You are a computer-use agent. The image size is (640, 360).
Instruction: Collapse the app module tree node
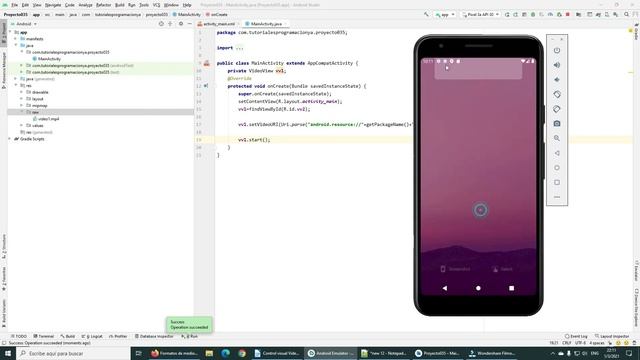10,32
